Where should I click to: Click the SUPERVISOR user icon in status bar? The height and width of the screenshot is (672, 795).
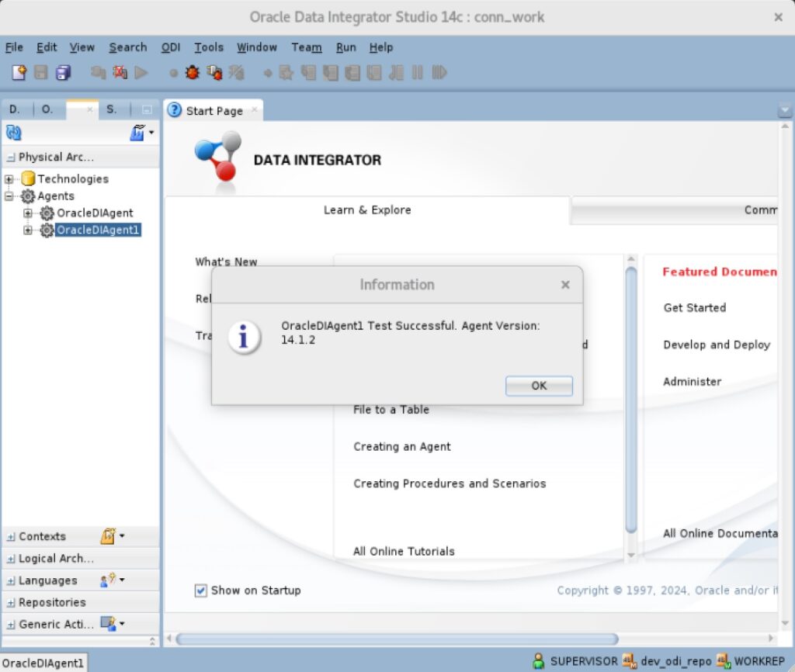coord(539,661)
